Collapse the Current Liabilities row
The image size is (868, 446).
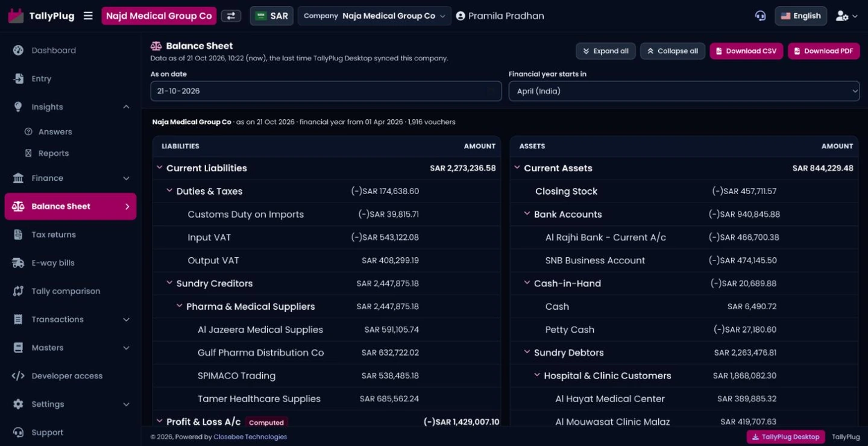coord(159,168)
